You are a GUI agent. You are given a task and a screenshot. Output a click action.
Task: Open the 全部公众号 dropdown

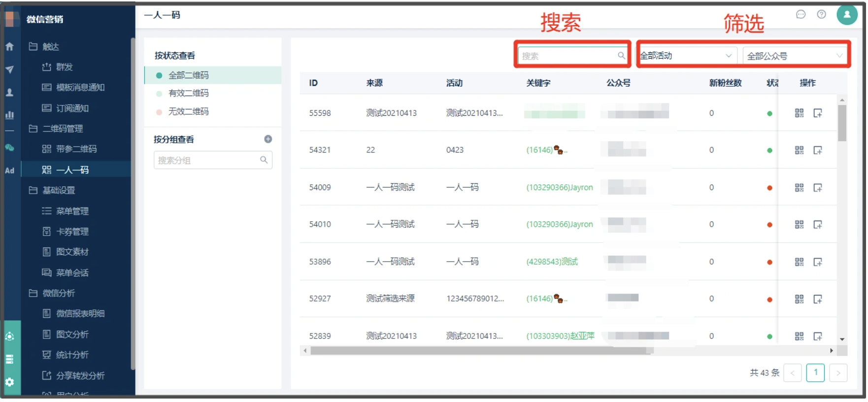795,56
